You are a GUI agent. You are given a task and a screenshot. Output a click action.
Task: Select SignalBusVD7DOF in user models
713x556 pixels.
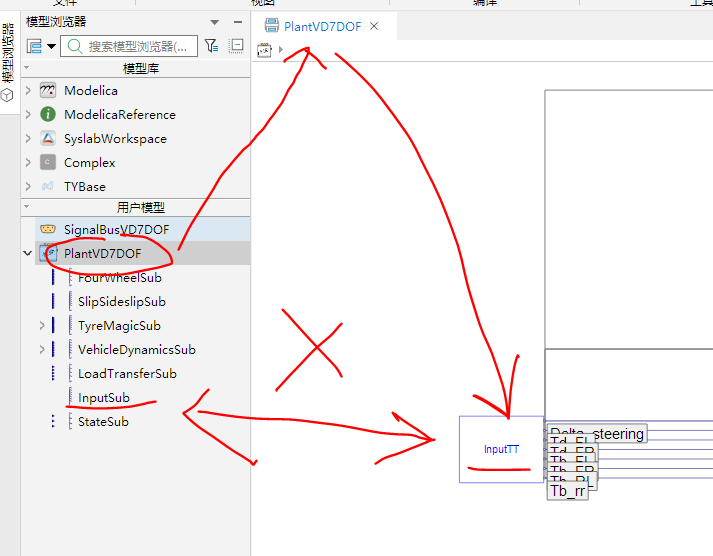pyautogui.click(x=116, y=229)
